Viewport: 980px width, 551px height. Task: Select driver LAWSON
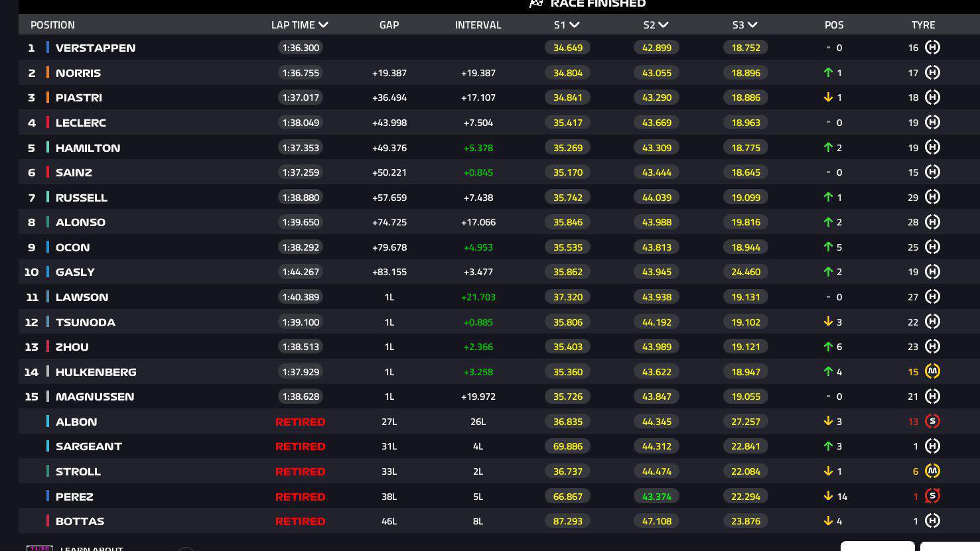pos(82,297)
